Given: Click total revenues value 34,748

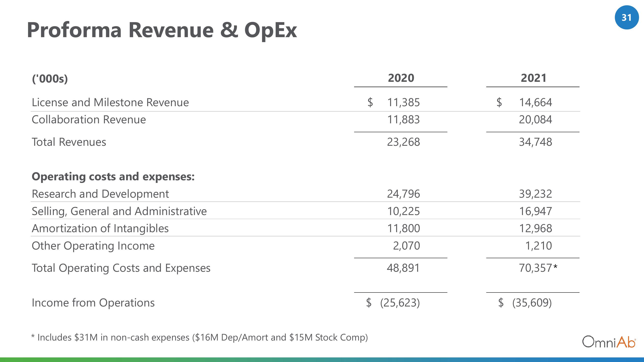Looking at the screenshot, I should [536, 142].
